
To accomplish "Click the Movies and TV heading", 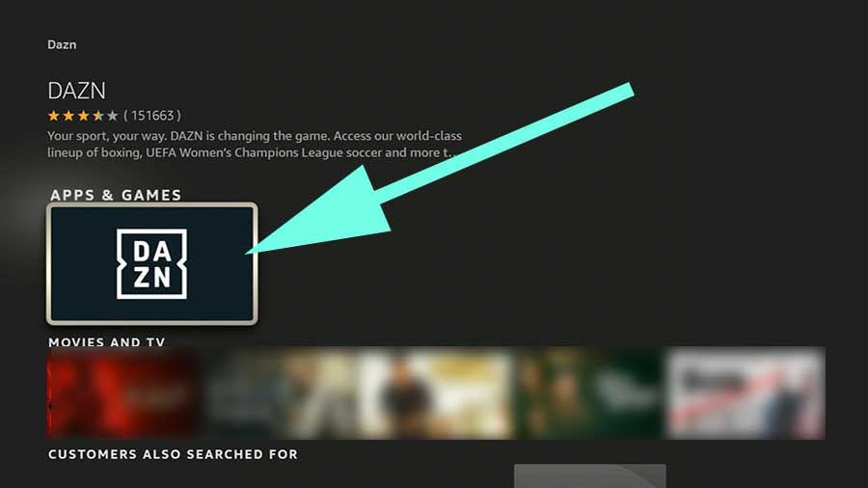I will click(x=107, y=342).
